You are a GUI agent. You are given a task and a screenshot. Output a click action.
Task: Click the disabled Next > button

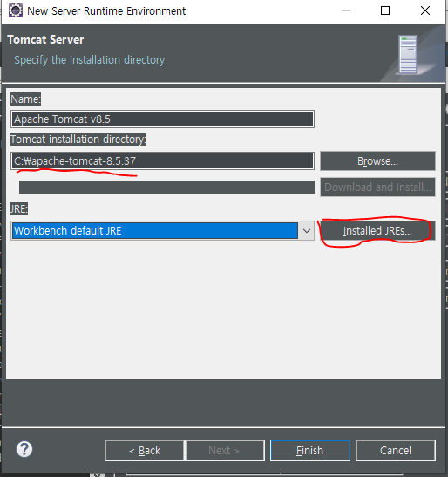pyautogui.click(x=225, y=450)
